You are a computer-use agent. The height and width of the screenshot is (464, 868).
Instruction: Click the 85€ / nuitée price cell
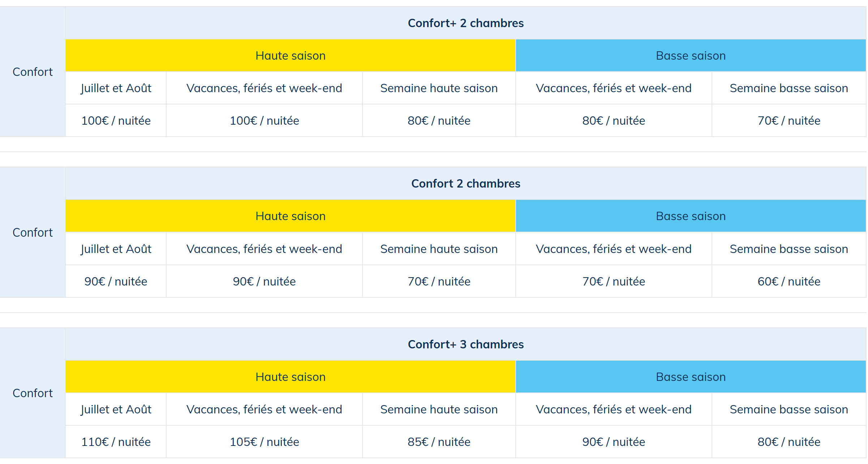pos(439,442)
